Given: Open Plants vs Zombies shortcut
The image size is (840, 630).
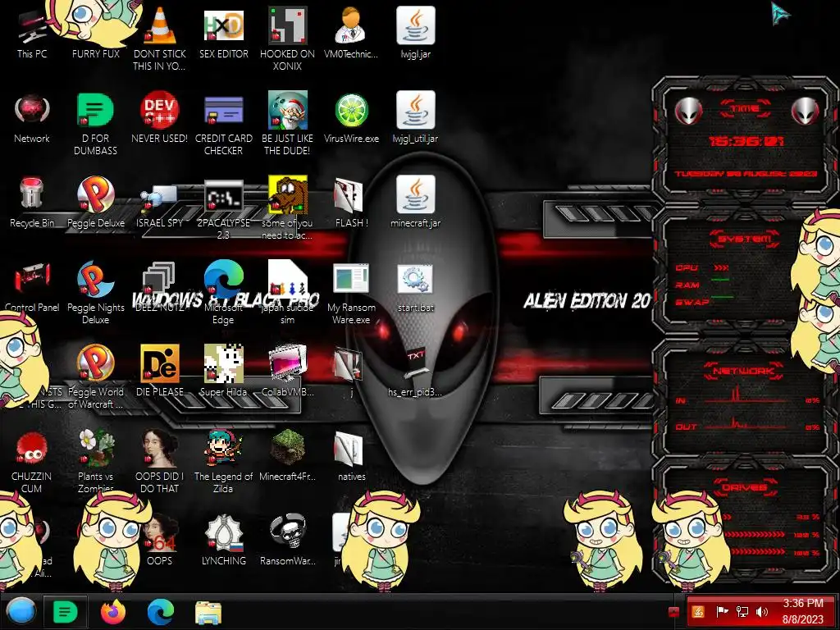Looking at the screenshot, I should pyautogui.click(x=95, y=448).
